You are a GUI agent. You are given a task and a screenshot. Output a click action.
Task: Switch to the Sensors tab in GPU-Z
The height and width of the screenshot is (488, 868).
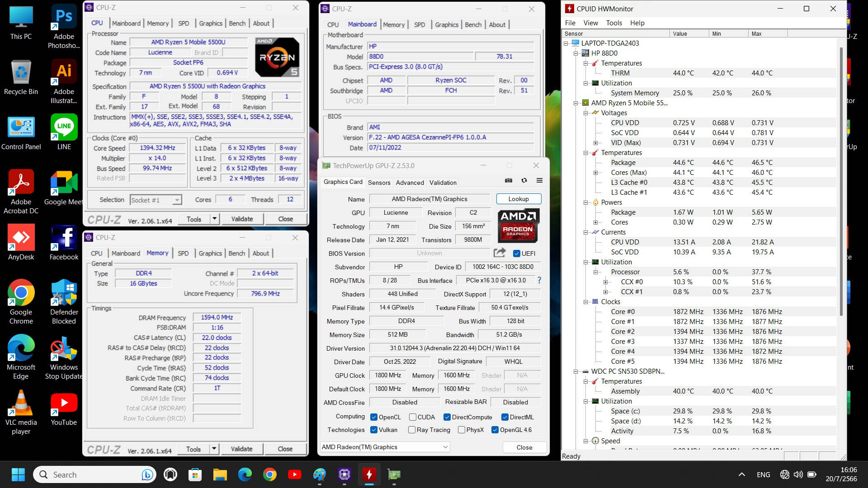click(x=379, y=183)
